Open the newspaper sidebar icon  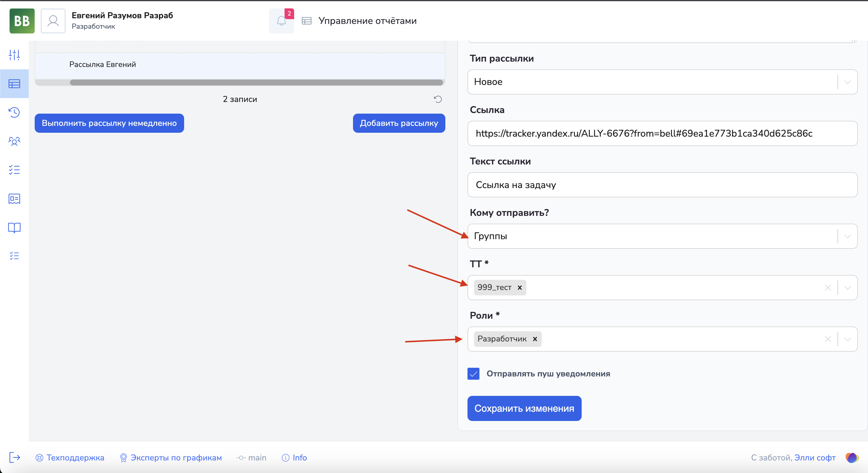point(14,199)
